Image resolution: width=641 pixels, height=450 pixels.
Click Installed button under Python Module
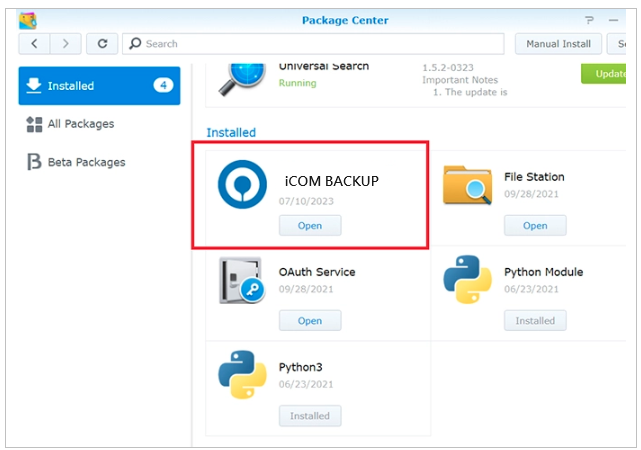(x=535, y=321)
